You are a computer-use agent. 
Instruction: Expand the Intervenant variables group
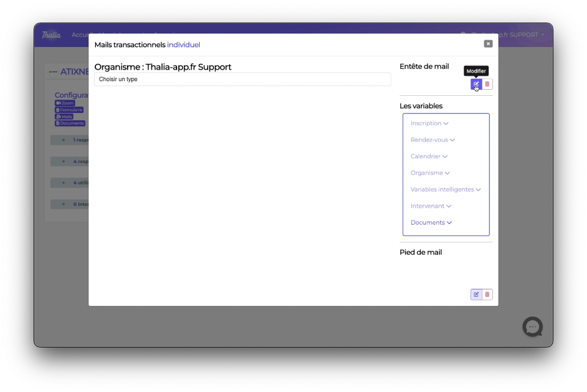pos(431,206)
